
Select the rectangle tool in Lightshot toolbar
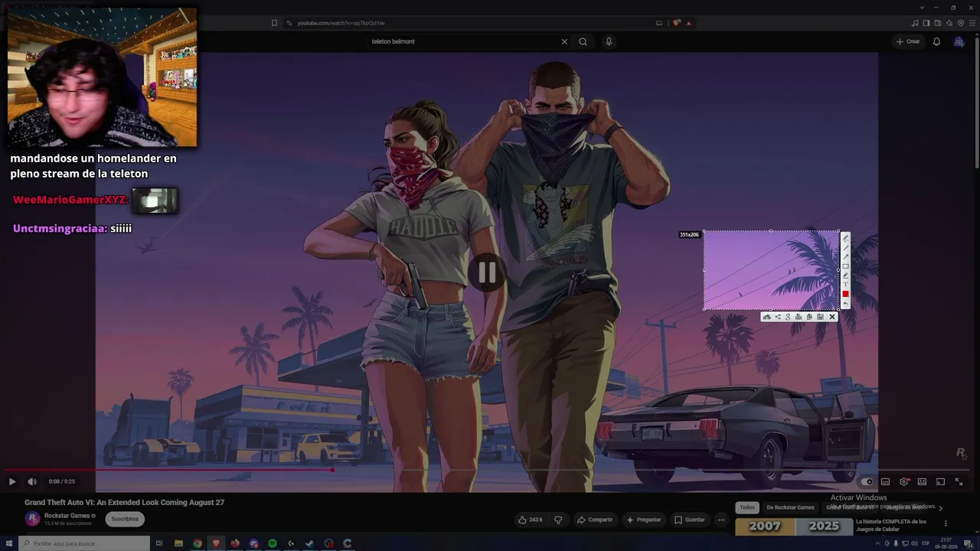pyautogui.click(x=845, y=266)
